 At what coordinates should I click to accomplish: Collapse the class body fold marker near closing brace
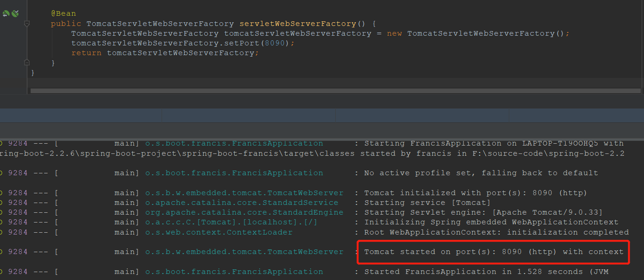pyautogui.click(x=27, y=62)
